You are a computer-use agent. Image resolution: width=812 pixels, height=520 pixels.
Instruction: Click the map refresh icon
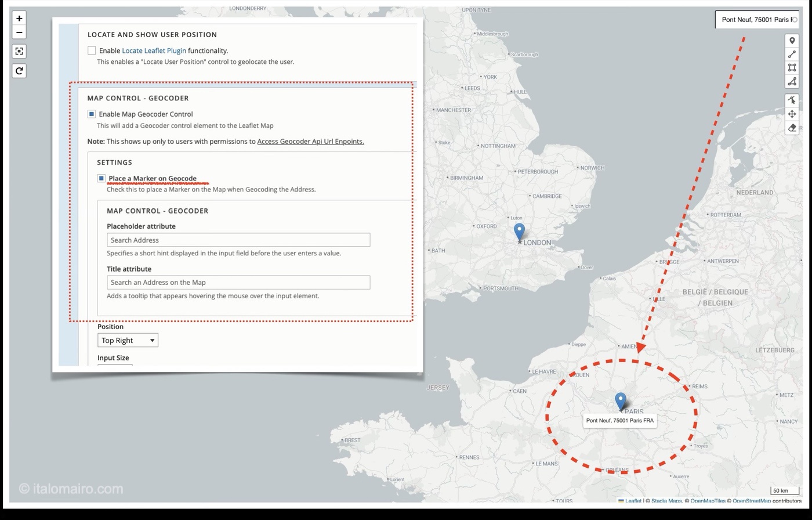[19, 70]
